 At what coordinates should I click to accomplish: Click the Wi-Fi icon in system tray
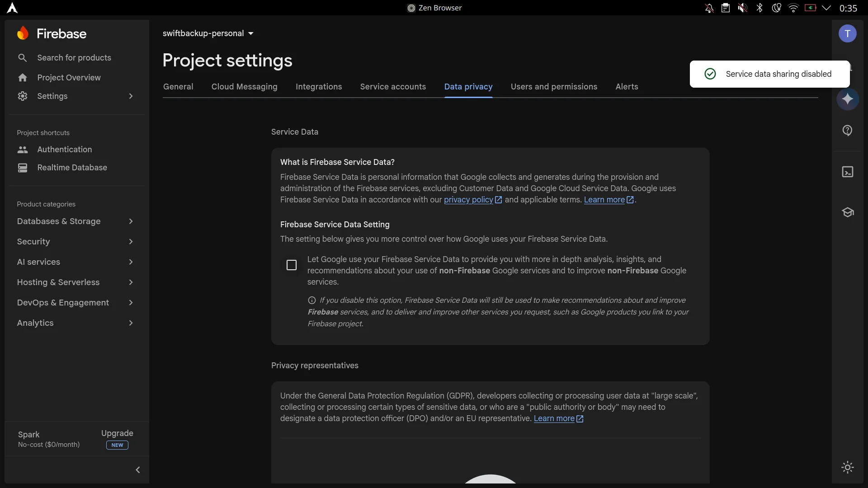point(793,8)
